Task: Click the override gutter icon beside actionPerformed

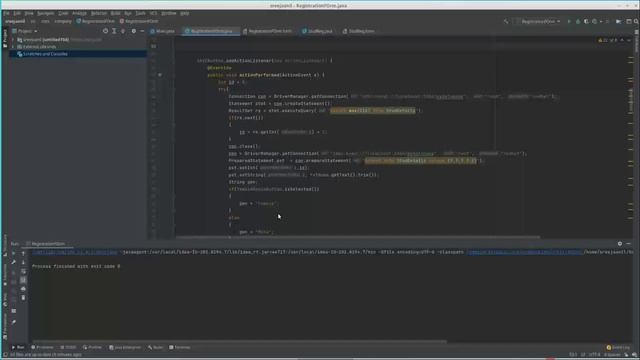Action: pyautogui.click(x=160, y=75)
